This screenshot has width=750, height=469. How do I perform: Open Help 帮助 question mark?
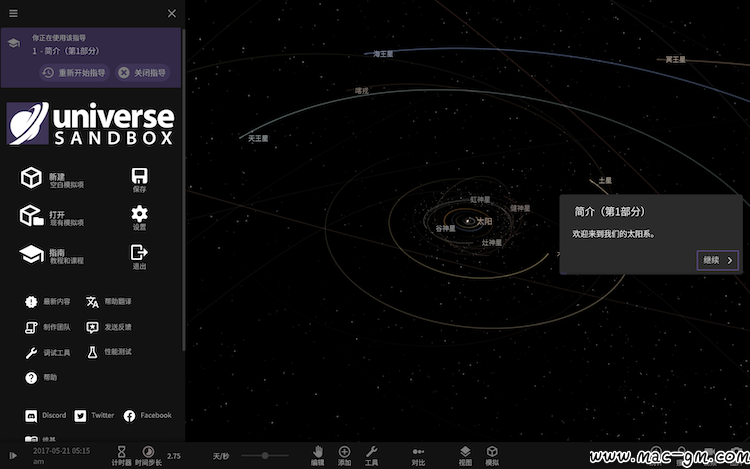(x=41, y=378)
